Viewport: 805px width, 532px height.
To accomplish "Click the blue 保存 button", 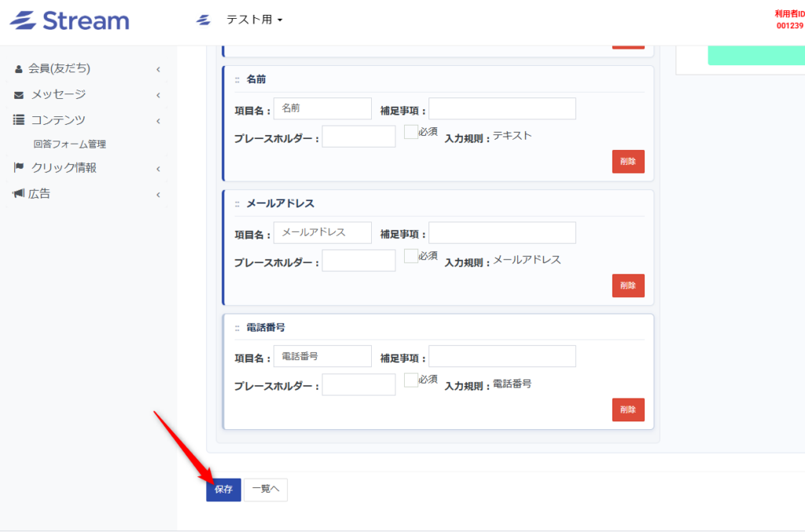I will click(x=224, y=490).
